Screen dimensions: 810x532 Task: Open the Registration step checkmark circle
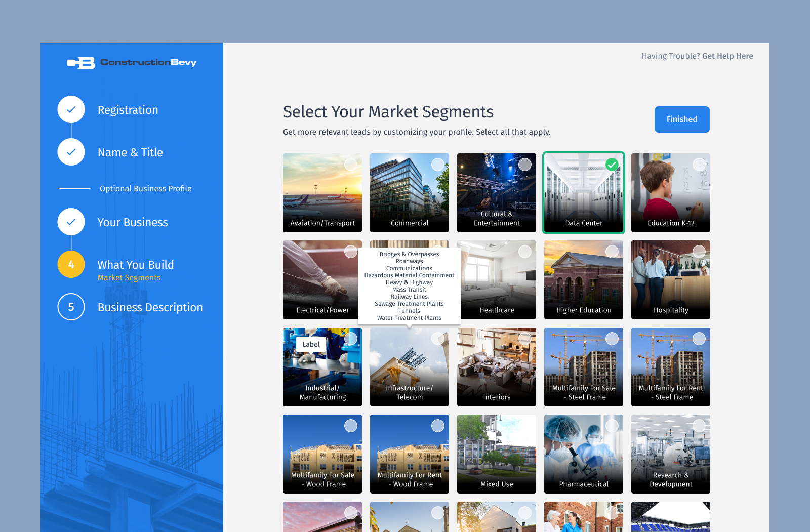(71, 109)
